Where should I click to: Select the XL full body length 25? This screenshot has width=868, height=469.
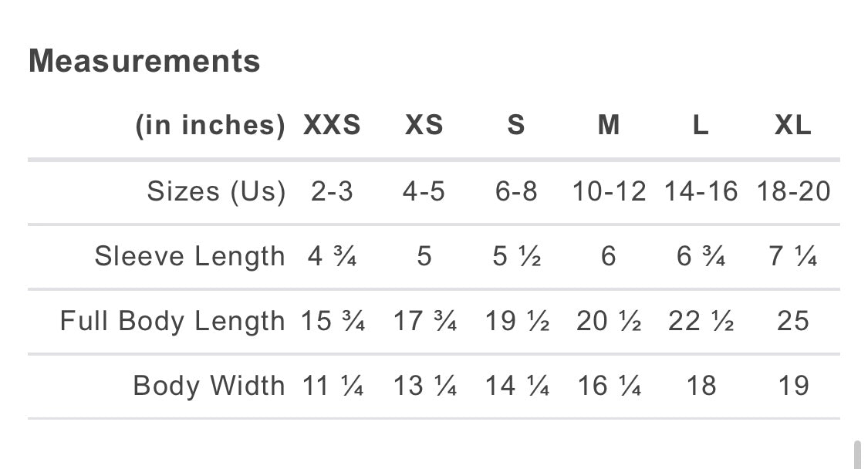793,321
